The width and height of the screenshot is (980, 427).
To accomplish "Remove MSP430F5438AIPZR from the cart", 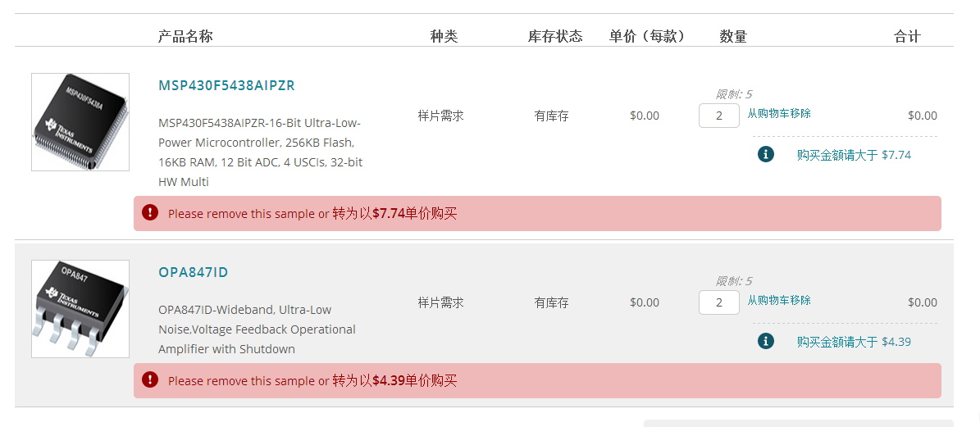I will [778, 114].
